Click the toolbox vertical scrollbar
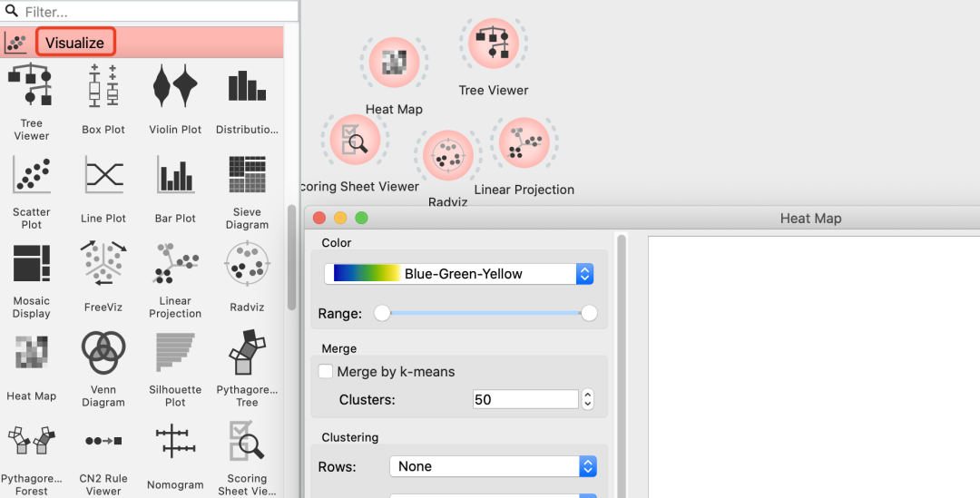 coord(291,258)
